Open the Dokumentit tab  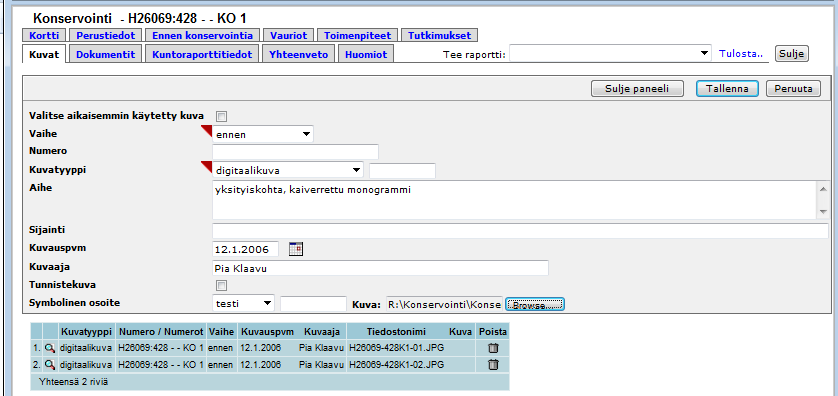(x=106, y=55)
